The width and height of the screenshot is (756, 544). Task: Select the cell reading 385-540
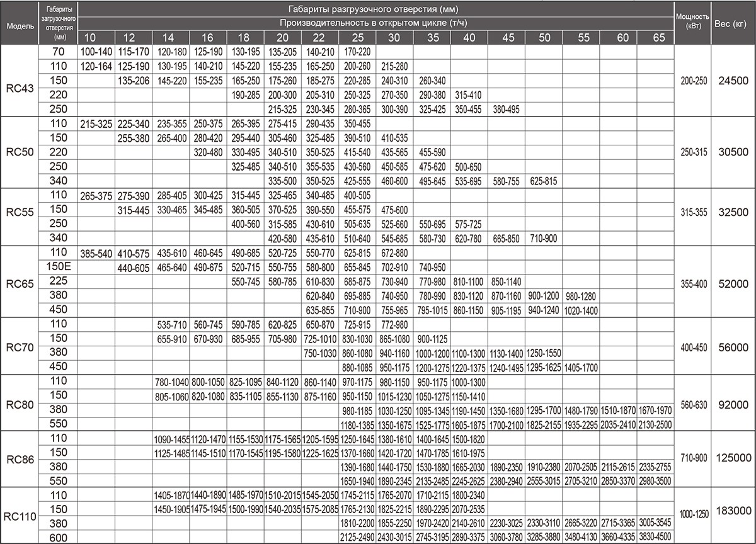[96, 253]
